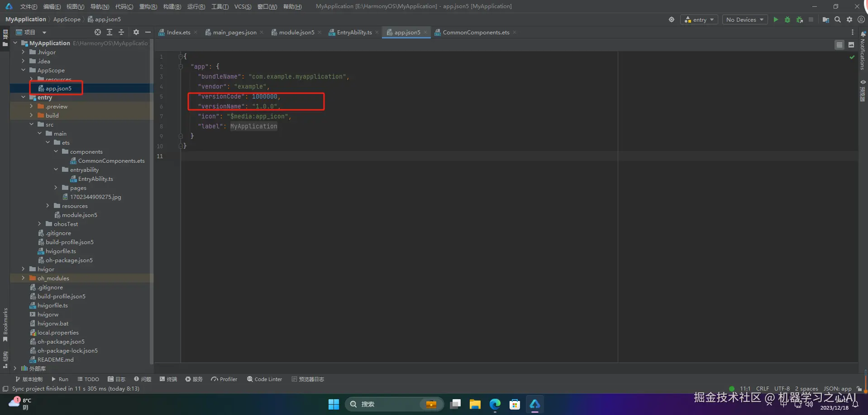Collapse the root brace fold on line 1
868x415 pixels.
pyautogui.click(x=181, y=57)
